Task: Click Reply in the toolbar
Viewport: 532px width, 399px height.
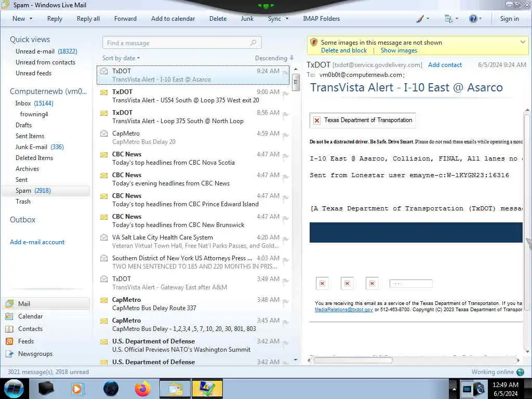Action: click(55, 19)
